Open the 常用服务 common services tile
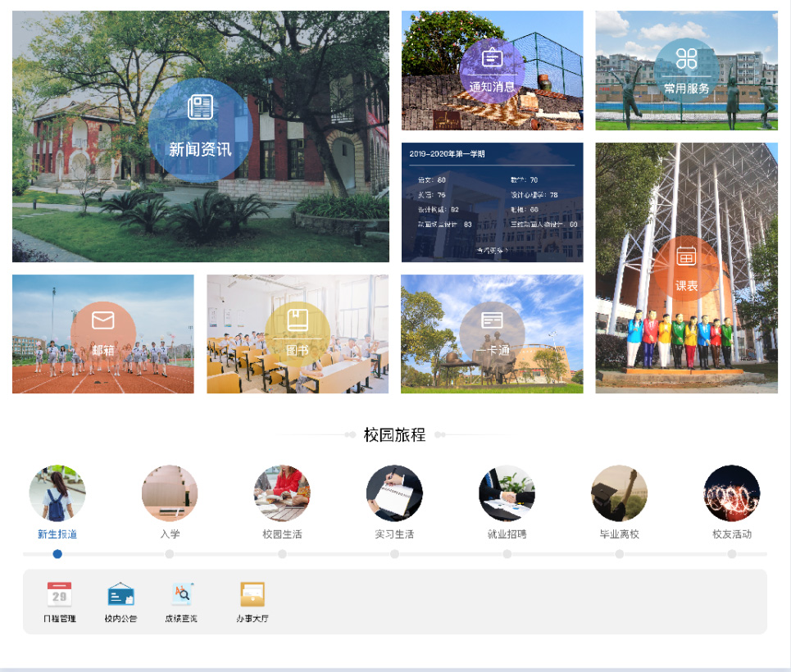Image resolution: width=791 pixels, height=672 pixels. pyautogui.click(x=686, y=70)
